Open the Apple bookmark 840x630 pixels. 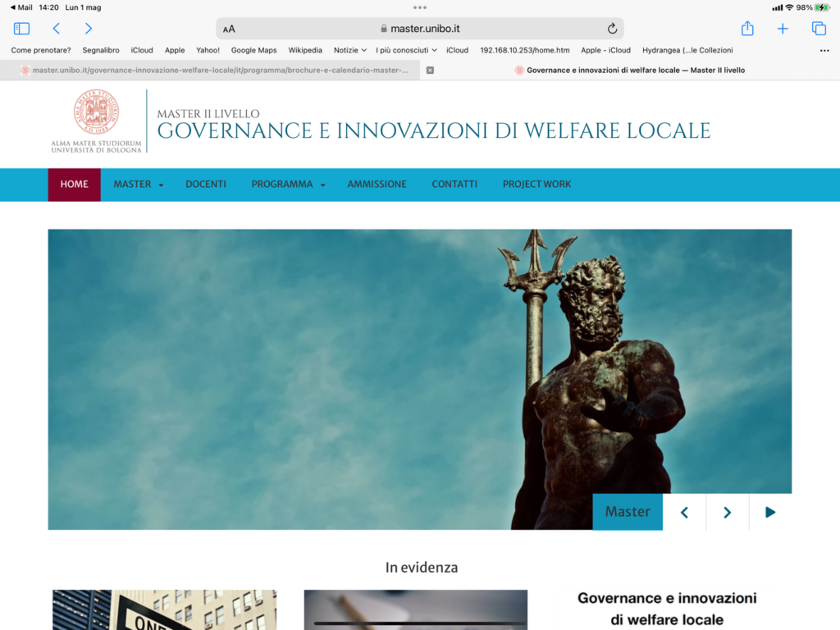point(175,50)
